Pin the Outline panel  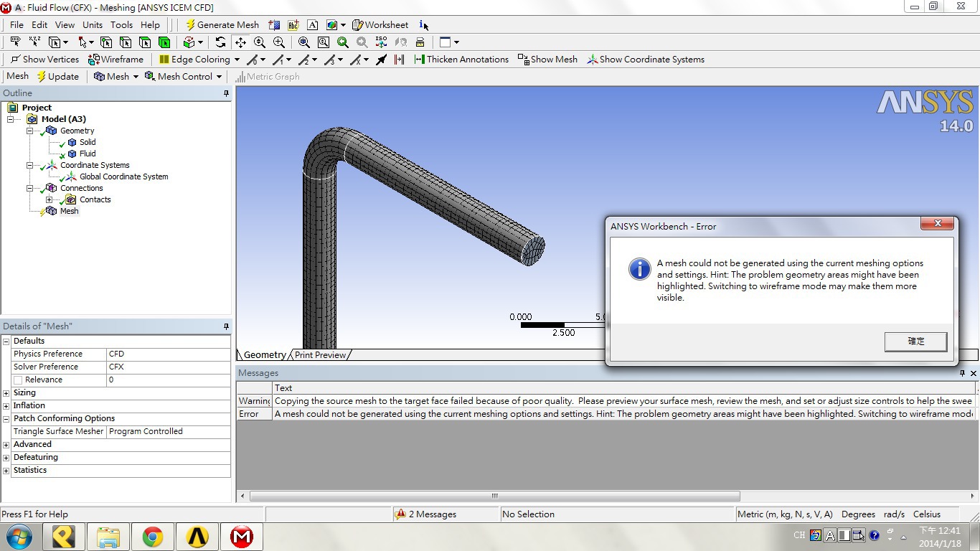(x=226, y=93)
